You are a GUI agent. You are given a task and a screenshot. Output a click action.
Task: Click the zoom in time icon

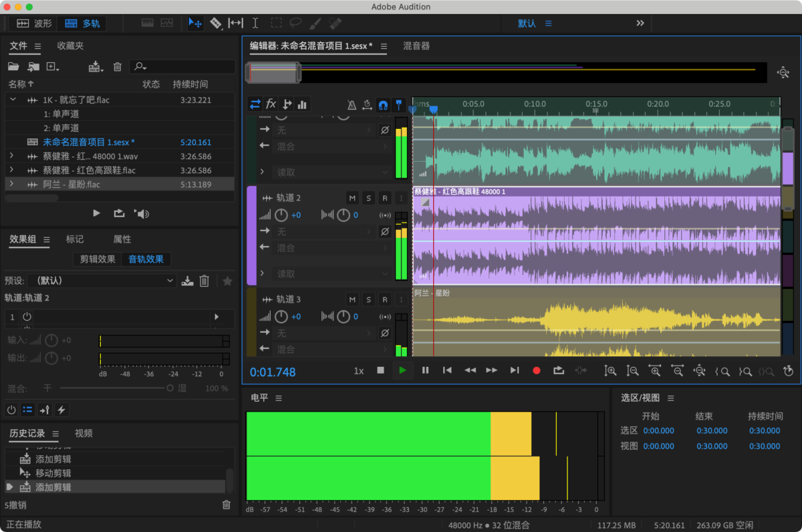pos(655,370)
